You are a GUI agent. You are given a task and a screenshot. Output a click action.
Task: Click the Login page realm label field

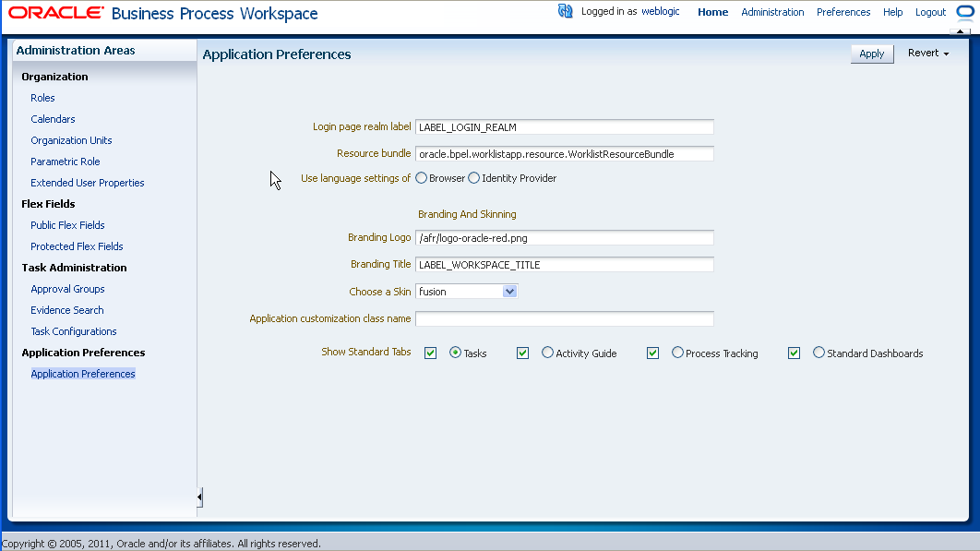point(565,127)
